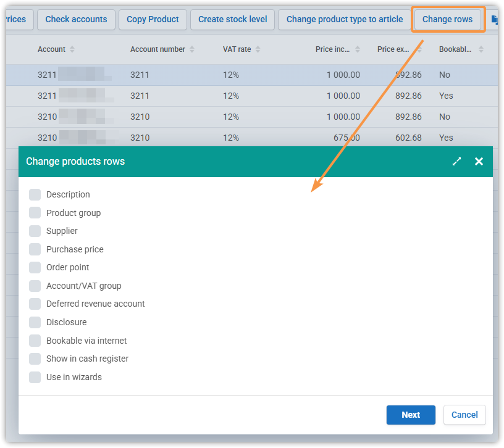The height and width of the screenshot is (448, 504).
Task: Tick the Description checkbox
Action: 35,194
